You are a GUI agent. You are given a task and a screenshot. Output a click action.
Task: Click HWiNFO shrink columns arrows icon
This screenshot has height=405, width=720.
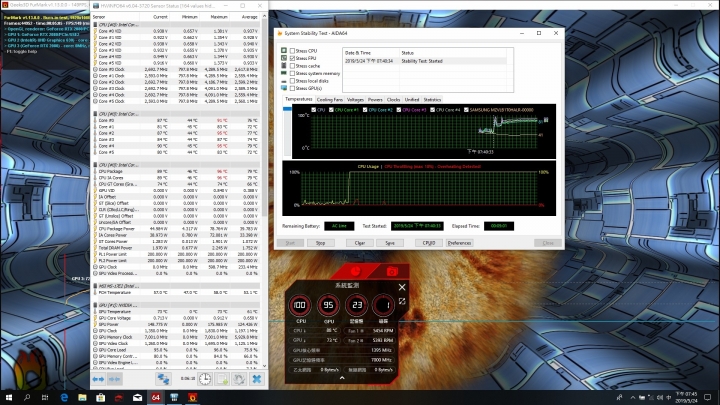(x=114, y=379)
